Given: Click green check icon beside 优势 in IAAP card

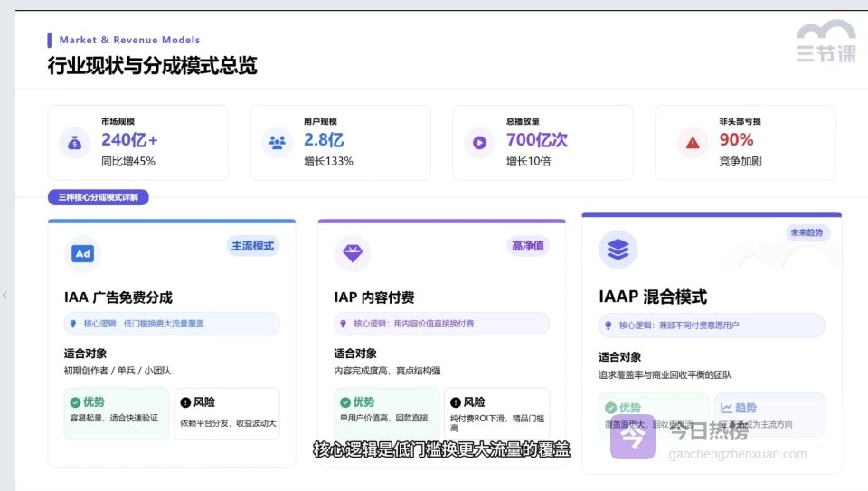Looking at the screenshot, I should tap(610, 408).
